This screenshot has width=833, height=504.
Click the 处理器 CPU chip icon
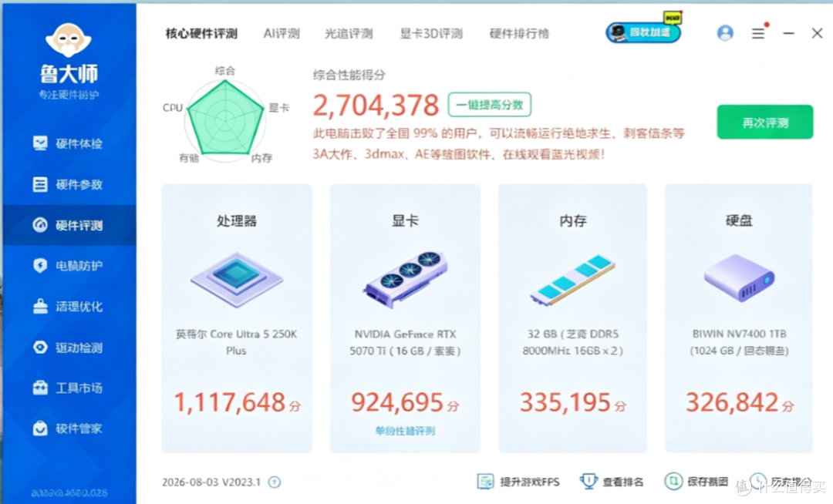pyautogui.click(x=237, y=279)
